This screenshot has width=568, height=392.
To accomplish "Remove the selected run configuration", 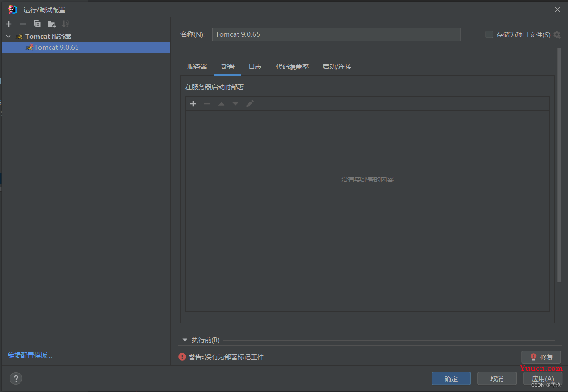I will (23, 24).
